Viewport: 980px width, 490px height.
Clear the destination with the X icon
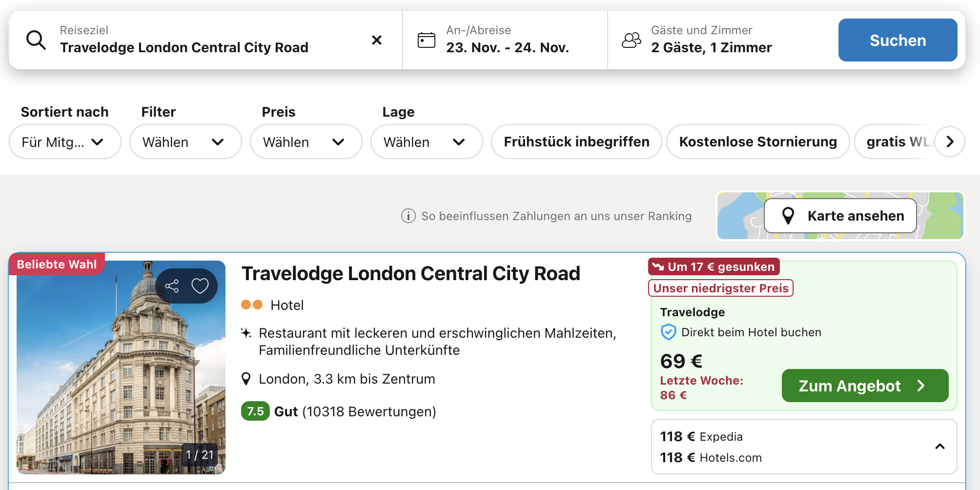point(376,40)
